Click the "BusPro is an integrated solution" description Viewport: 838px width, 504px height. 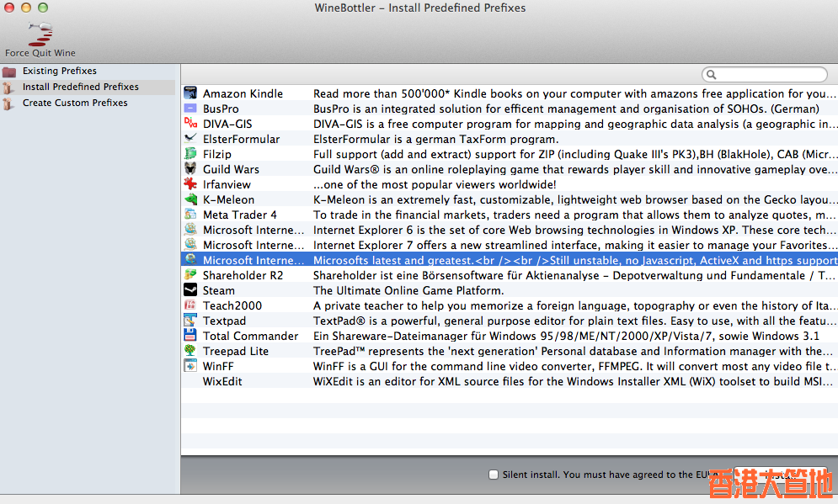coord(566,109)
